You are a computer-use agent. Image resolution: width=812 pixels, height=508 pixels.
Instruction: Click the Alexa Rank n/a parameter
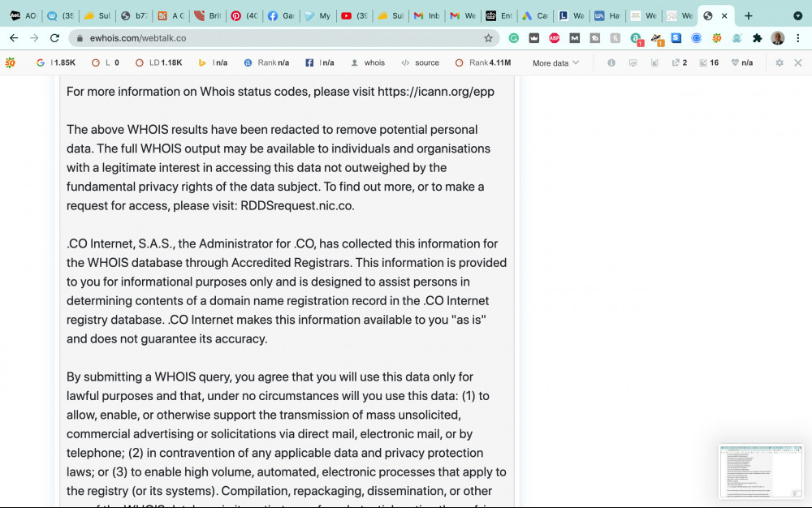point(266,62)
